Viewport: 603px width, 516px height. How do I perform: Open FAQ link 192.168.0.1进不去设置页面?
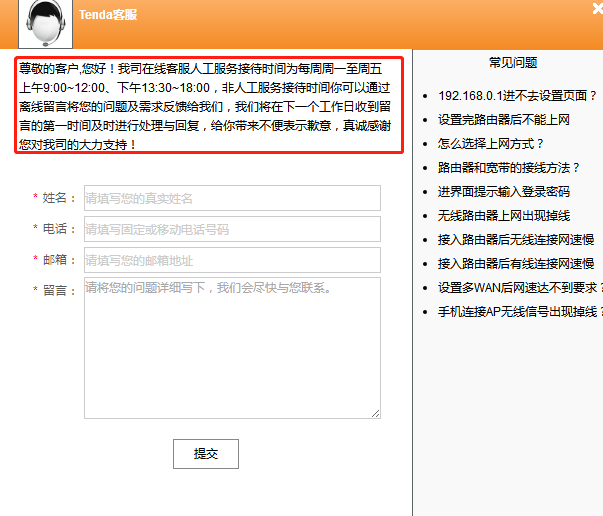pos(517,96)
